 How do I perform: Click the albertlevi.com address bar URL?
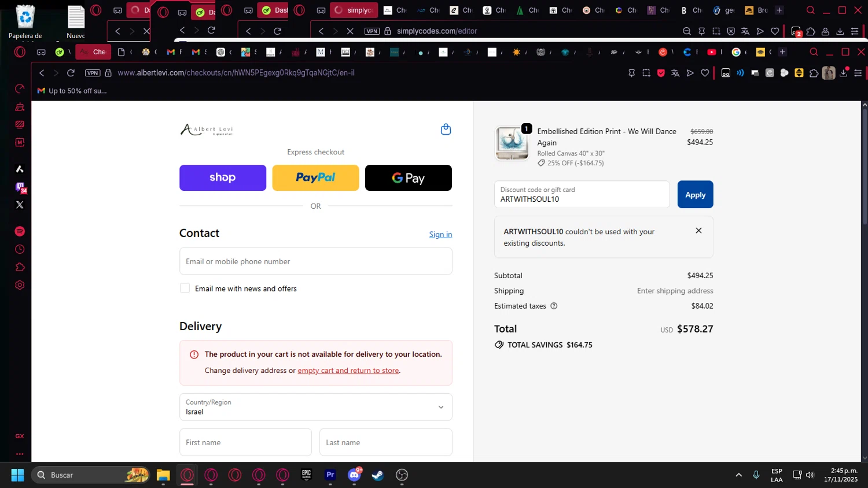(236, 73)
